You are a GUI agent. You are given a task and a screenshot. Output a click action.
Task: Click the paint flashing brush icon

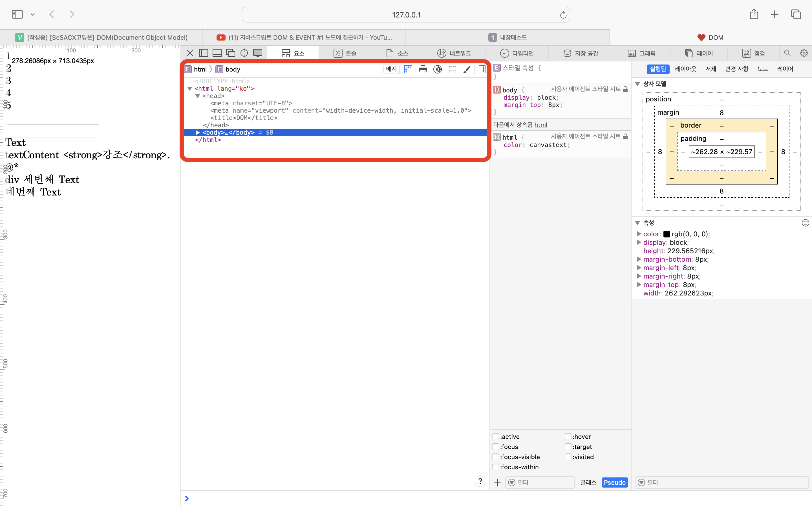tap(467, 69)
